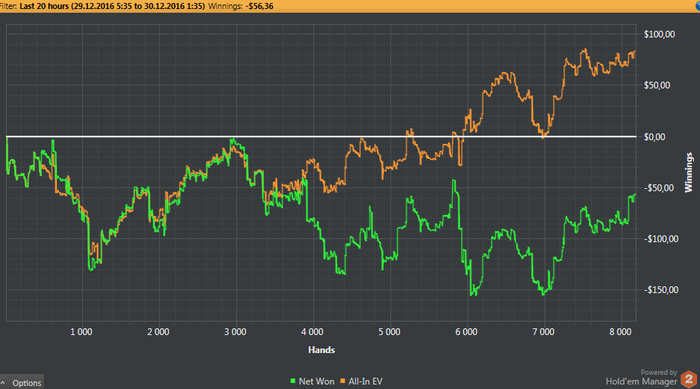Viewport: 700px width, 389px height.
Task: Click the 3 000 hands axis label
Action: [x=235, y=332]
